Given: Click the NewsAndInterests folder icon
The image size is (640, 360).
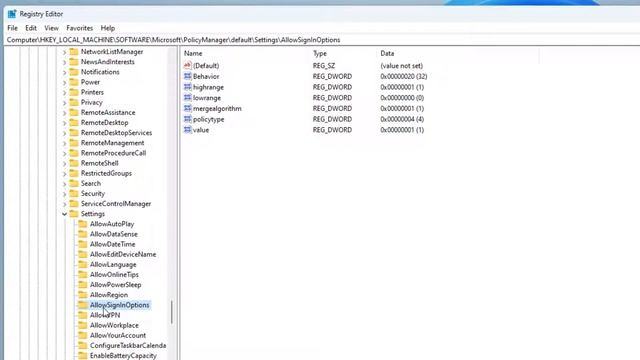Looking at the screenshot, I should pyautogui.click(x=74, y=62).
